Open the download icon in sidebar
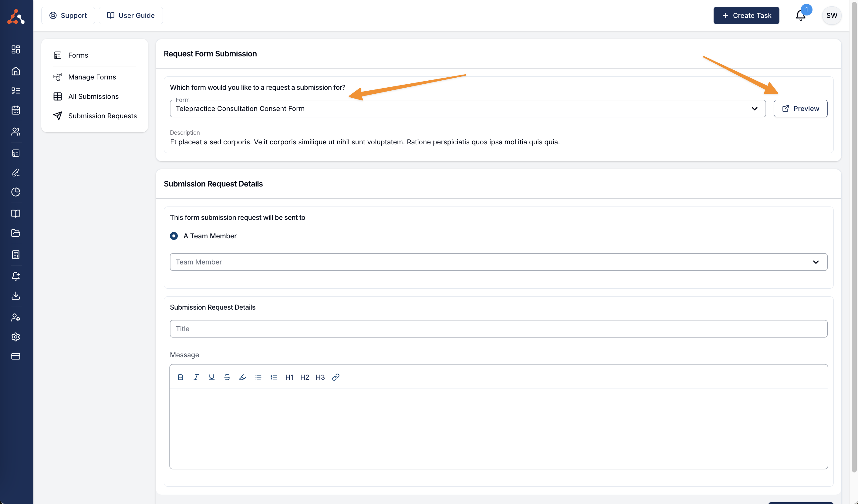Screen dimensions: 858x504 pyautogui.click(x=16, y=295)
